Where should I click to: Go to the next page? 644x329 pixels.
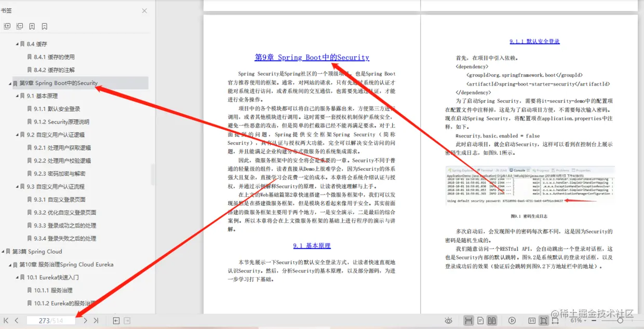(x=86, y=321)
